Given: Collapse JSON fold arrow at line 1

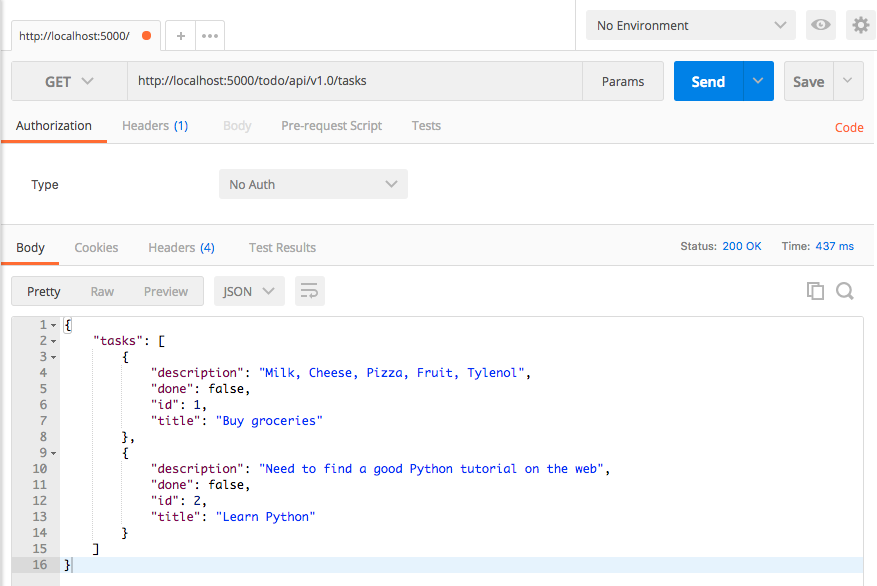Looking at the screenshot, I should [54, 325].
